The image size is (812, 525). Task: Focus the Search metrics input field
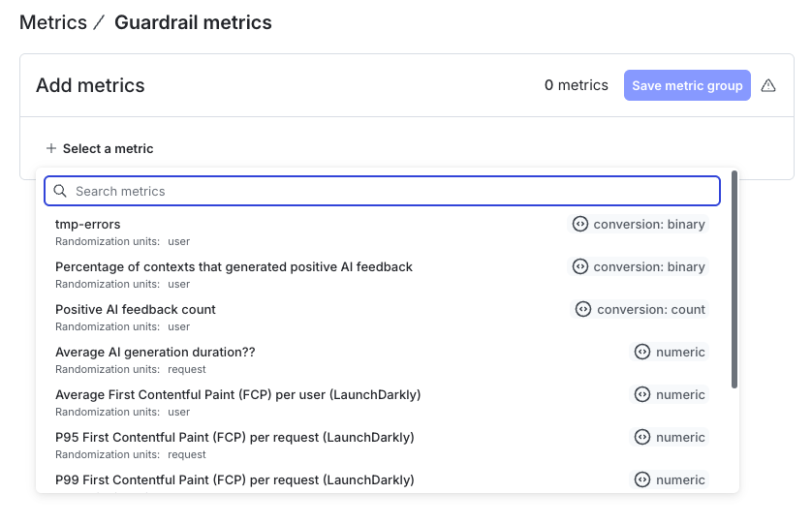pyautogui.click(x=388, y=191)
